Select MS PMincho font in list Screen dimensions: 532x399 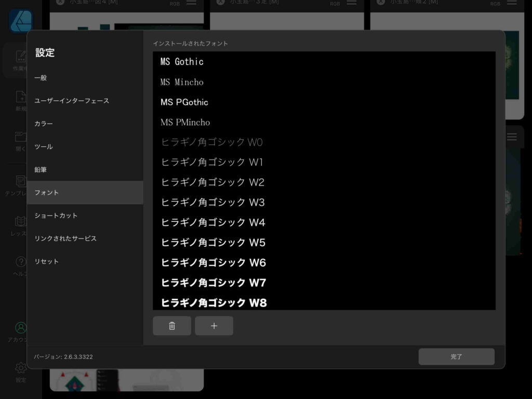coord(324,122)
